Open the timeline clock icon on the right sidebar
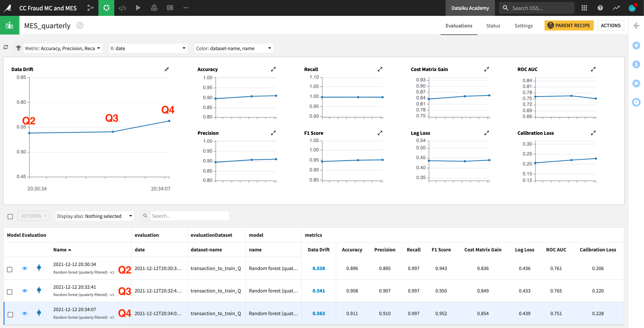This screenshot has height=328, width=644. [636, 102]
